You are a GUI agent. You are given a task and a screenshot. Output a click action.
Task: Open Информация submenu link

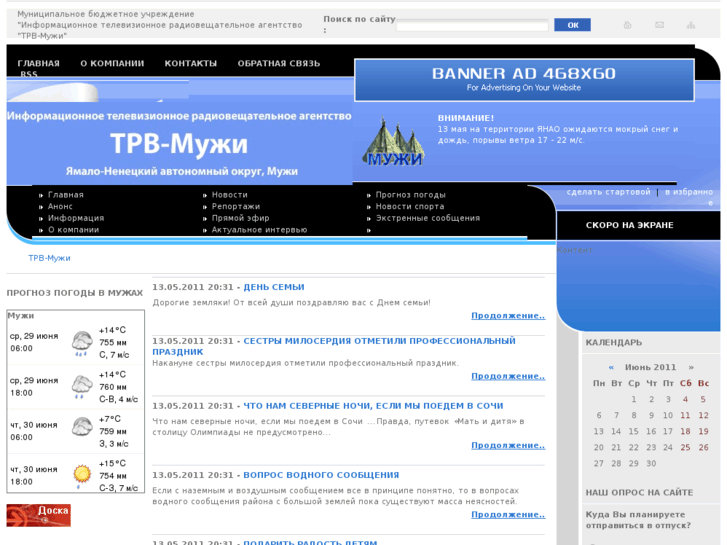click(x=76, y=218)
